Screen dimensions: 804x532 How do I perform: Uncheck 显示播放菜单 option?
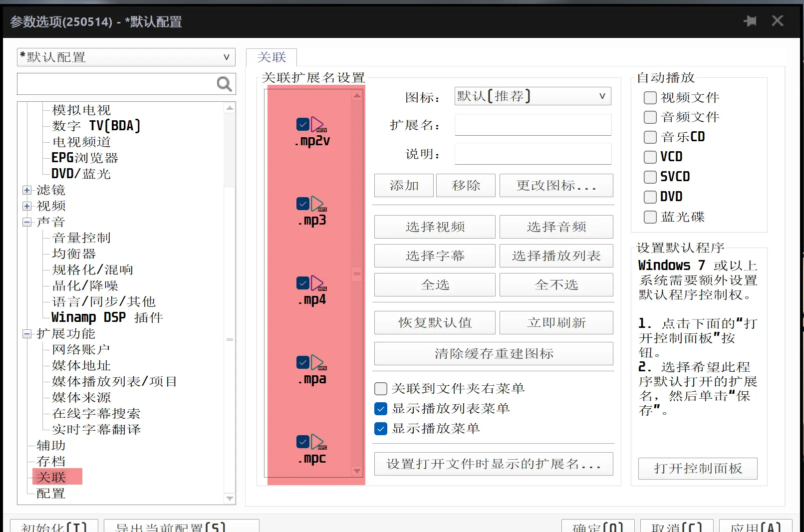pos(381,429)
